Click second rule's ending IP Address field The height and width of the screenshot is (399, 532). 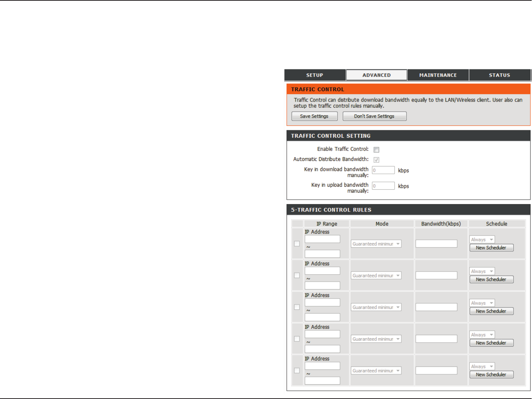click(x=322, y=286)
